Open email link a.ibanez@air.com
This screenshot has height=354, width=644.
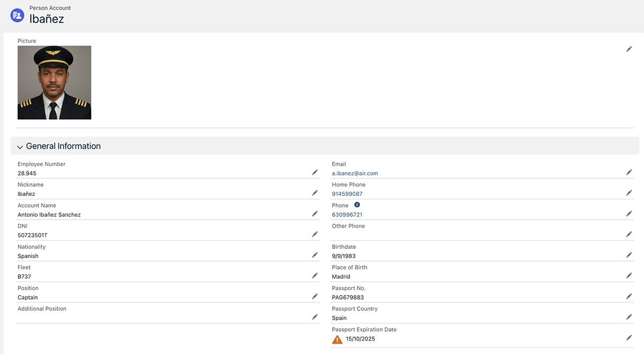click(x=355, y=174)
